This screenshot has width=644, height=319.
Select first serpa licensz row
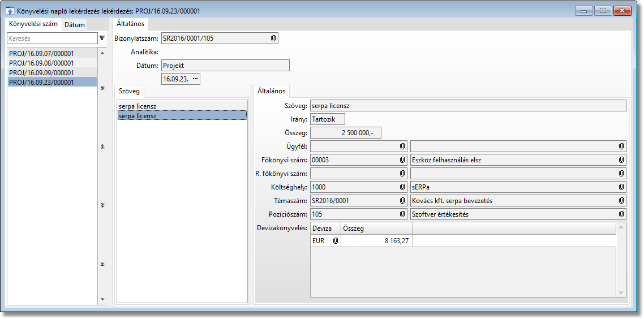(138, 106)
